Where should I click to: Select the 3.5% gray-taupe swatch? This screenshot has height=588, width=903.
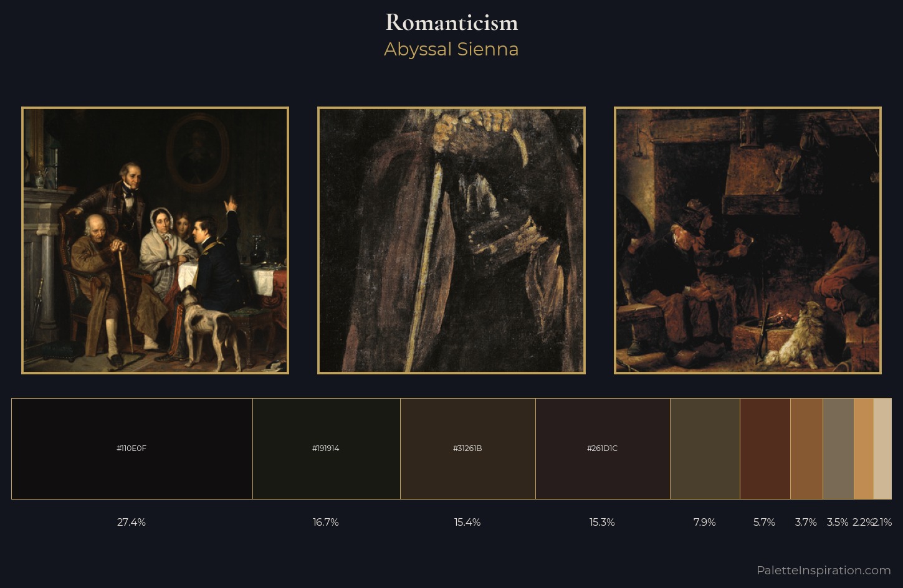(x=838, y=448)
